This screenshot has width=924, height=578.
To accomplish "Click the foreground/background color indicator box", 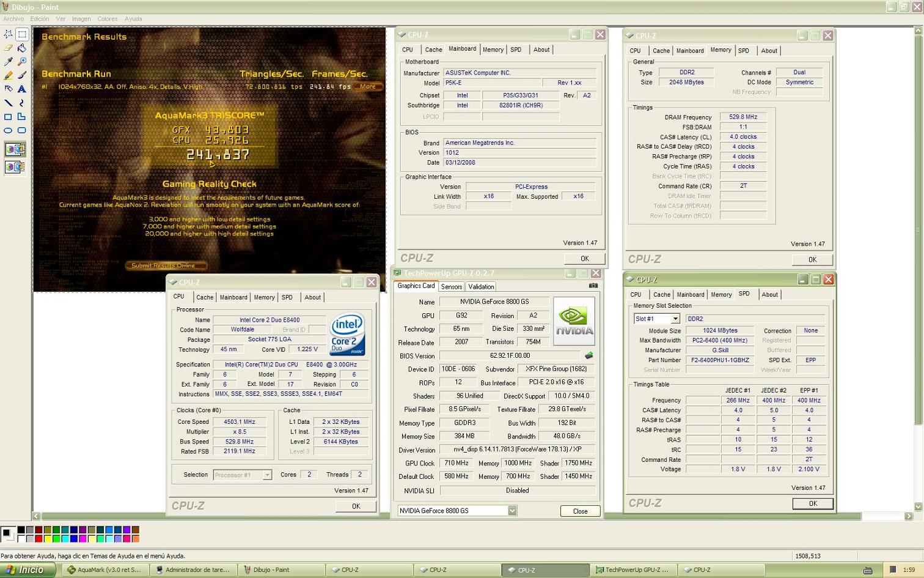I will (8, 534).
